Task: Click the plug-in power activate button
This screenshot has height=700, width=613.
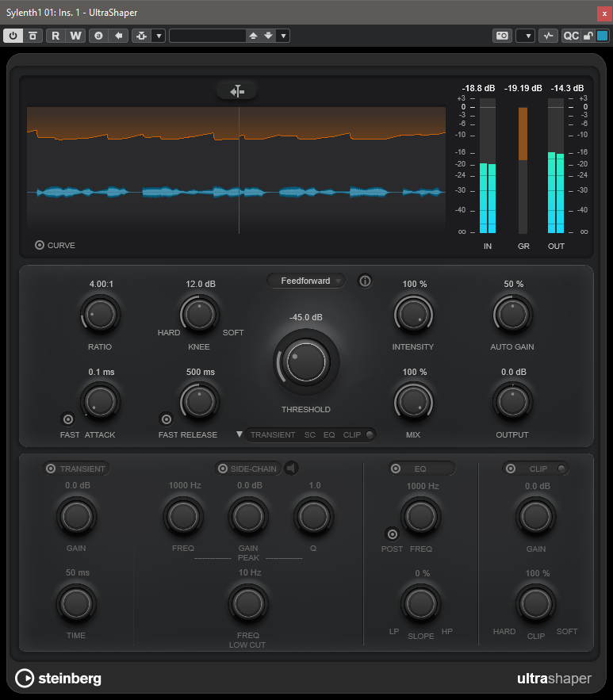Action: point(13,36)
